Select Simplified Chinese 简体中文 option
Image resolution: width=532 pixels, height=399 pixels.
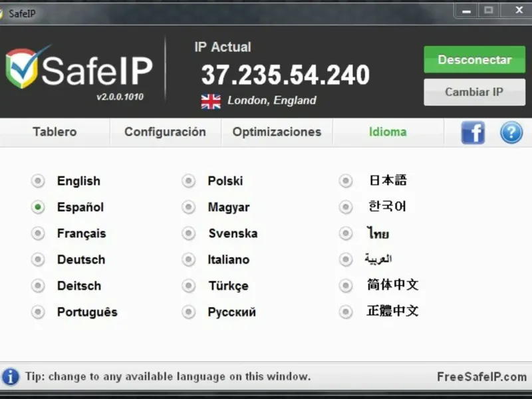coord(346,286)
